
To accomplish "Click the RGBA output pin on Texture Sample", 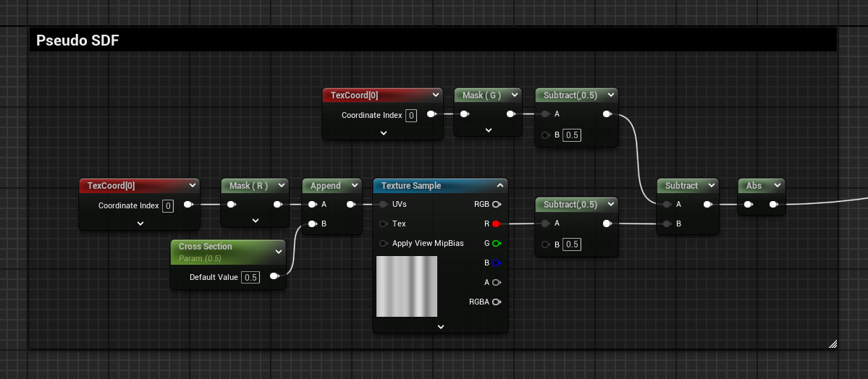I will point(496,302).
